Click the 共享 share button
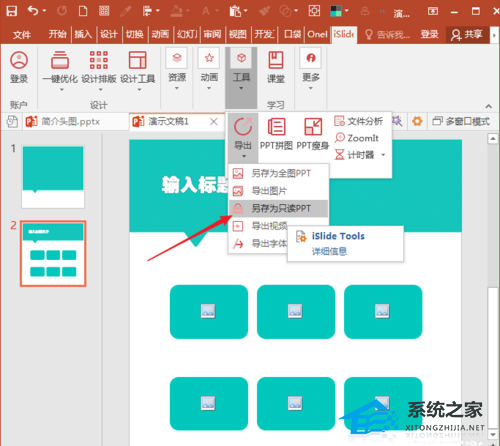This screenshot has width=500, height=446. 467,34
